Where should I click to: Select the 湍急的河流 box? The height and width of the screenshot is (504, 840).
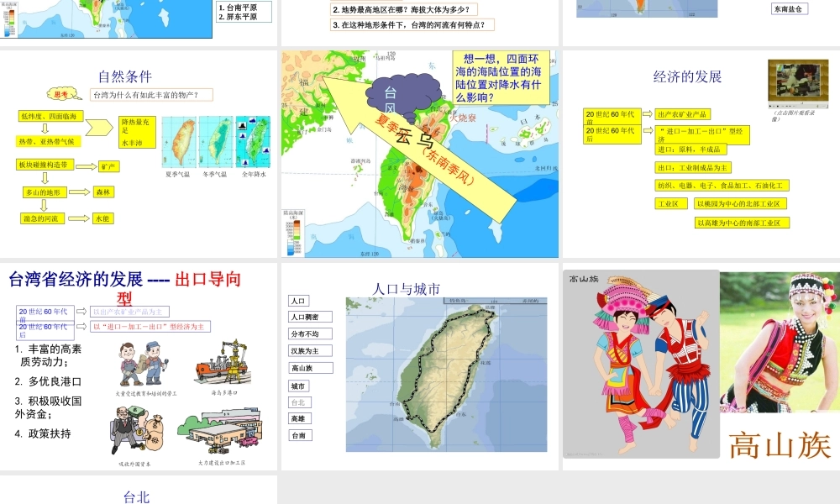pyautogui.click(x=42, y=218)
